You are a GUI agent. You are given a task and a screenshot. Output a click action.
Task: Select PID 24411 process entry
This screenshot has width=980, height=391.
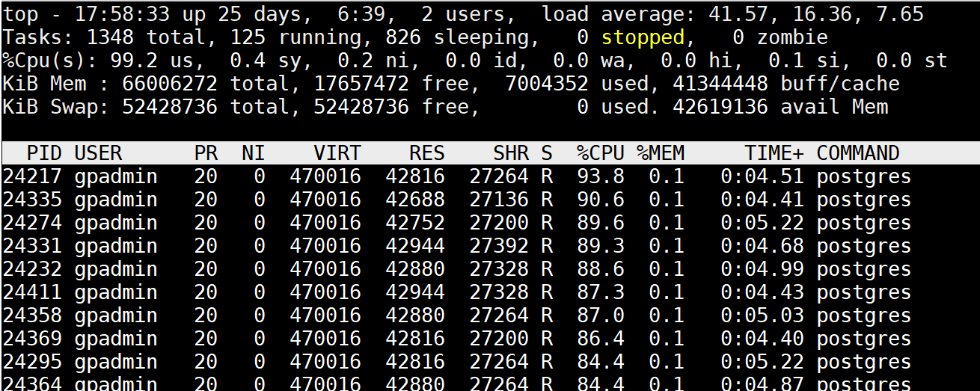490,293
